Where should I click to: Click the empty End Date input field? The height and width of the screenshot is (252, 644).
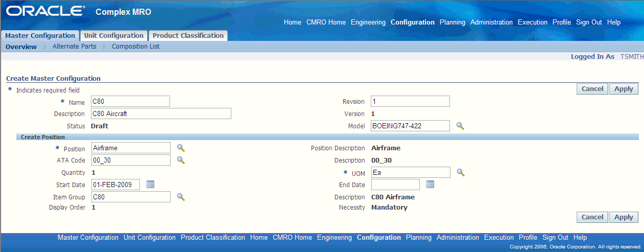(395, 185)
